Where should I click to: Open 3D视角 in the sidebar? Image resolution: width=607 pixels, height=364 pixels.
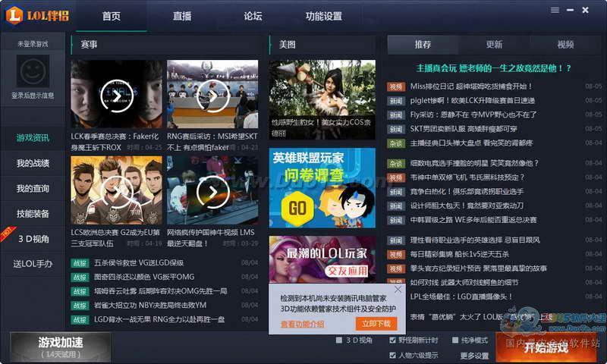[x=33, y=239]
